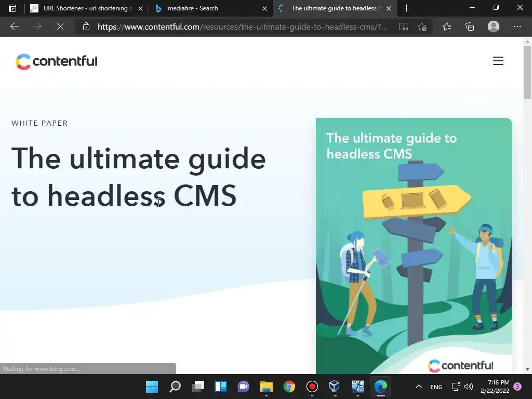View site information lock icon
The image size is (532, 399).
(x=86, y=26)
